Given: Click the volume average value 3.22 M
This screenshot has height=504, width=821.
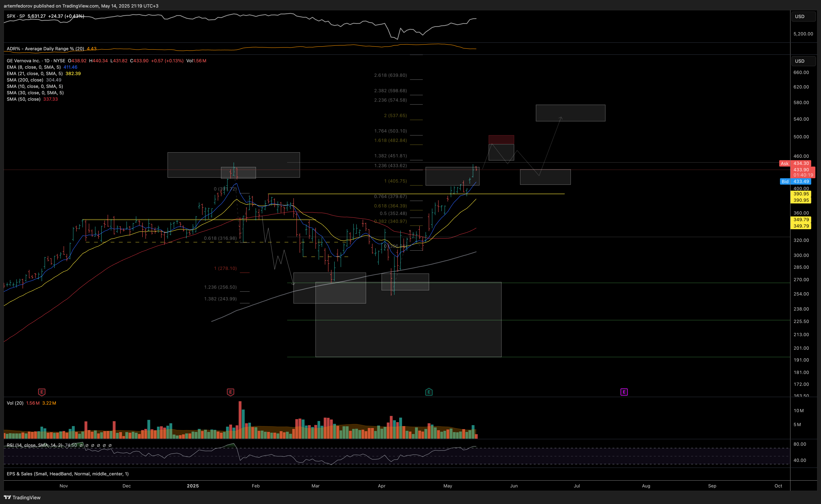Looking at the screenshot, I should pyautogui.click(x=49, y=403).
